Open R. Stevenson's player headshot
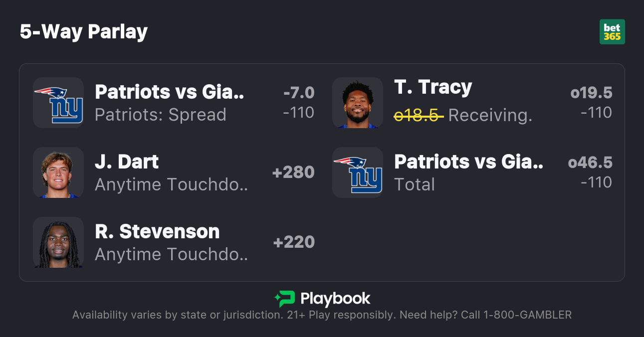The width and height of the screenshot is (644, 337). point(58,242)
